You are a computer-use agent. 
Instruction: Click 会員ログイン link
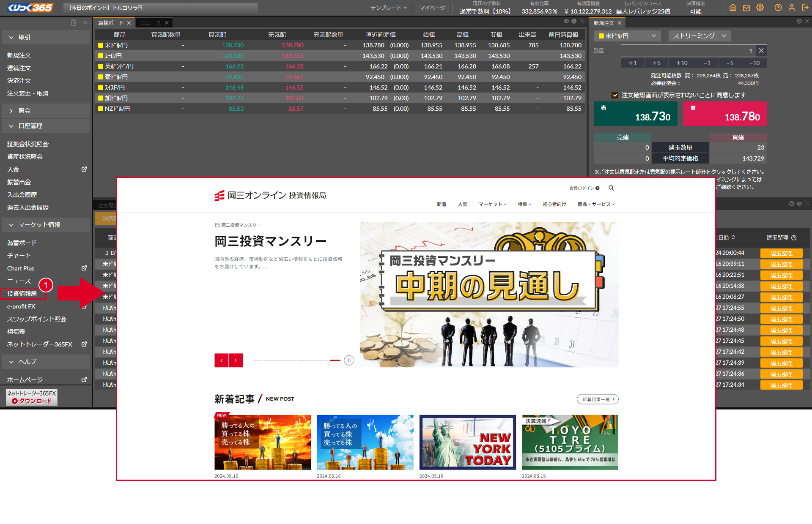(x=584, y=188)
